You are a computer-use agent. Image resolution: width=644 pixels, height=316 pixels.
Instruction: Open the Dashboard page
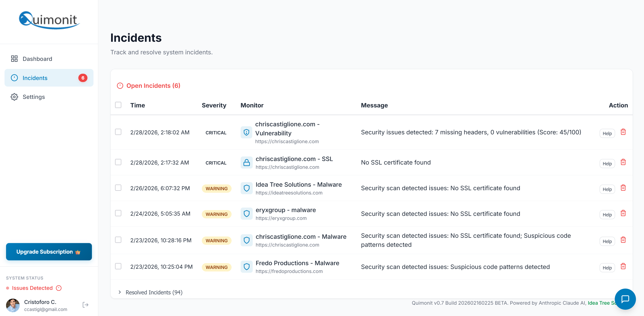(x=37, y=59)
